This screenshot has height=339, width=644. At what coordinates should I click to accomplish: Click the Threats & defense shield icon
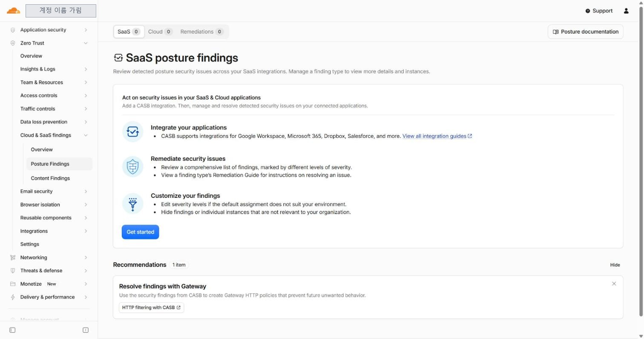point(13,271)
